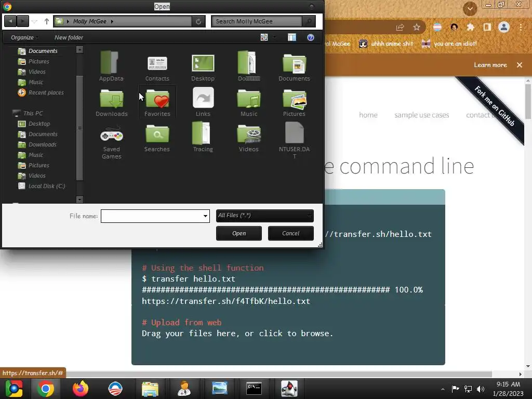532x399 pixels.
Task: Open the All Files type dropdown
Action: (264, 216)
